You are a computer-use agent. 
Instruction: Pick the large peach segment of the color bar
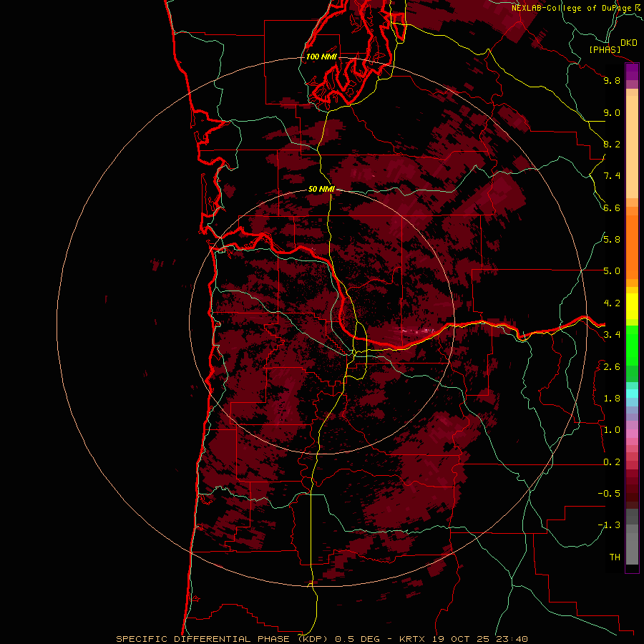632,147
